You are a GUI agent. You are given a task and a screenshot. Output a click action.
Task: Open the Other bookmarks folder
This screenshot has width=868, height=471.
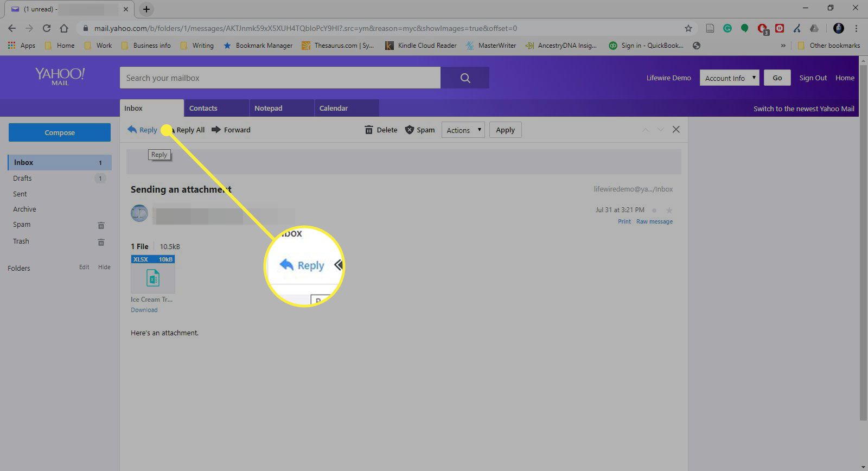point(829,46)
